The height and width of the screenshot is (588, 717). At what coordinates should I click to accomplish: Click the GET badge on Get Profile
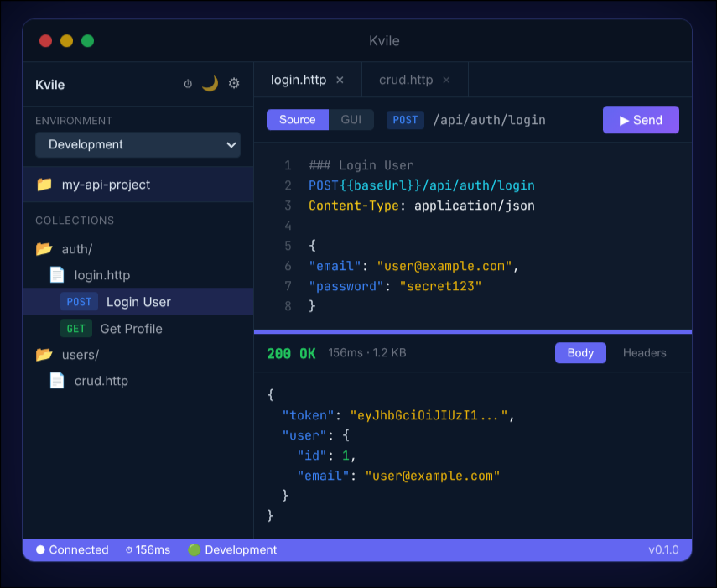[76, 328]
